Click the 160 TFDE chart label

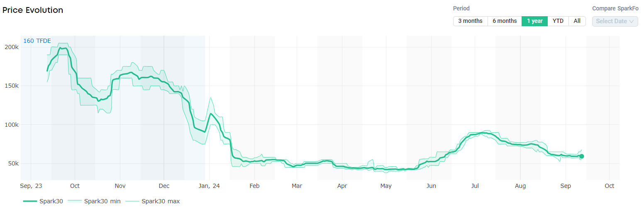tap(37, 41)
